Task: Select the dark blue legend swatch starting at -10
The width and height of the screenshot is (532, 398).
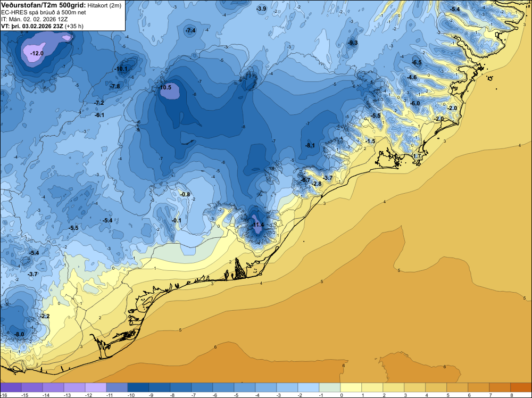Action: [138, 387]
